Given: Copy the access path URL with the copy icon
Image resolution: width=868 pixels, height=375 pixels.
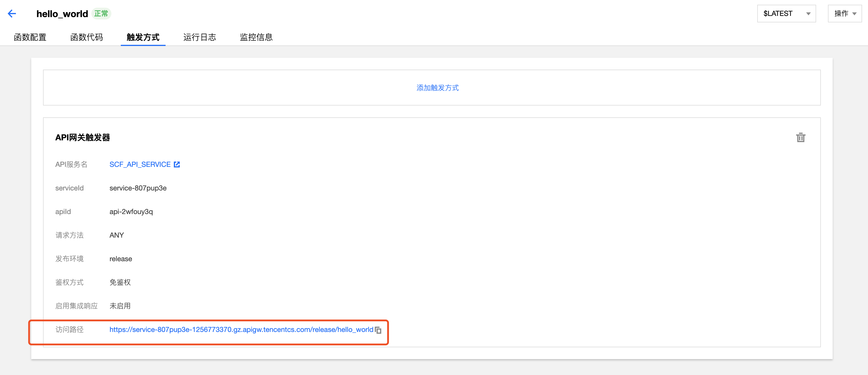Looking at the screenshot, I should pos(378,330).
